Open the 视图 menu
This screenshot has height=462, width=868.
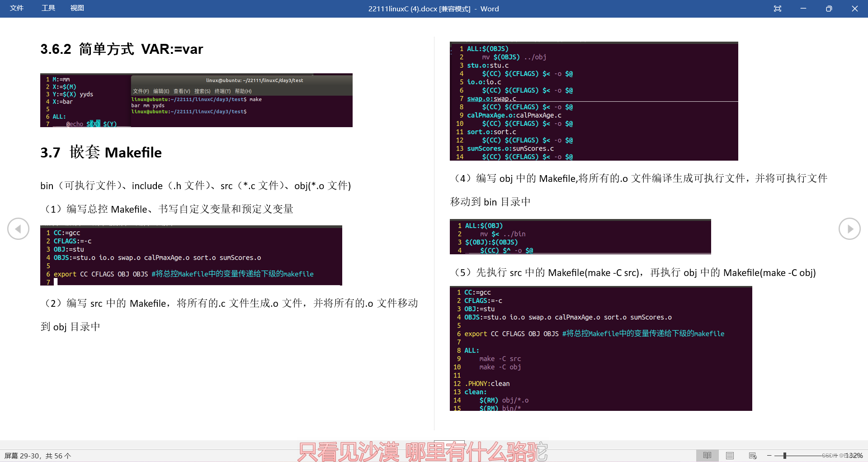[77, 8]
